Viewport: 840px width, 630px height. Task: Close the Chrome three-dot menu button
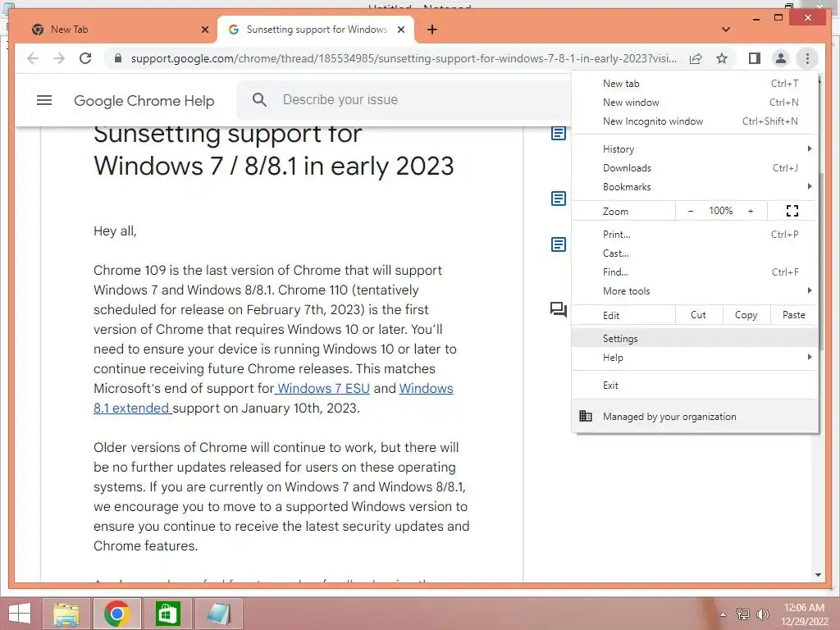point(807,58)
